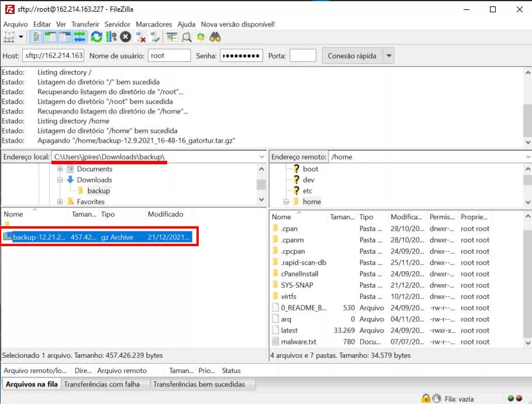Sort remote files by Permis... column
The image size is (532, 404).
(442, 217)
